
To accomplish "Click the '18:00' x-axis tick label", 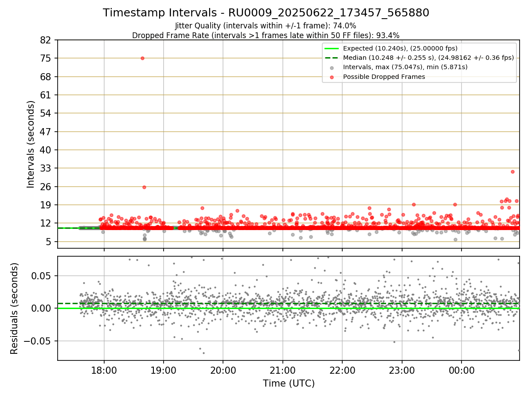I will point(104,370).
